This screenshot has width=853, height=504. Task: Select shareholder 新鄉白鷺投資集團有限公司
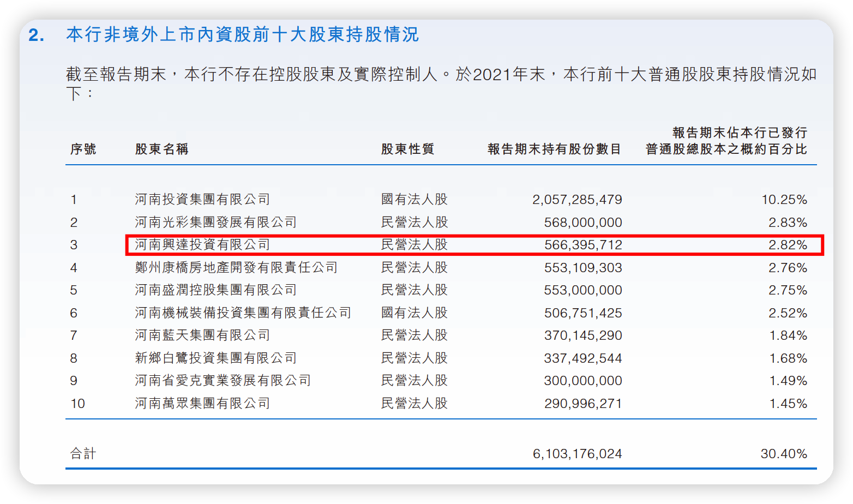click(x=216, y=358)
